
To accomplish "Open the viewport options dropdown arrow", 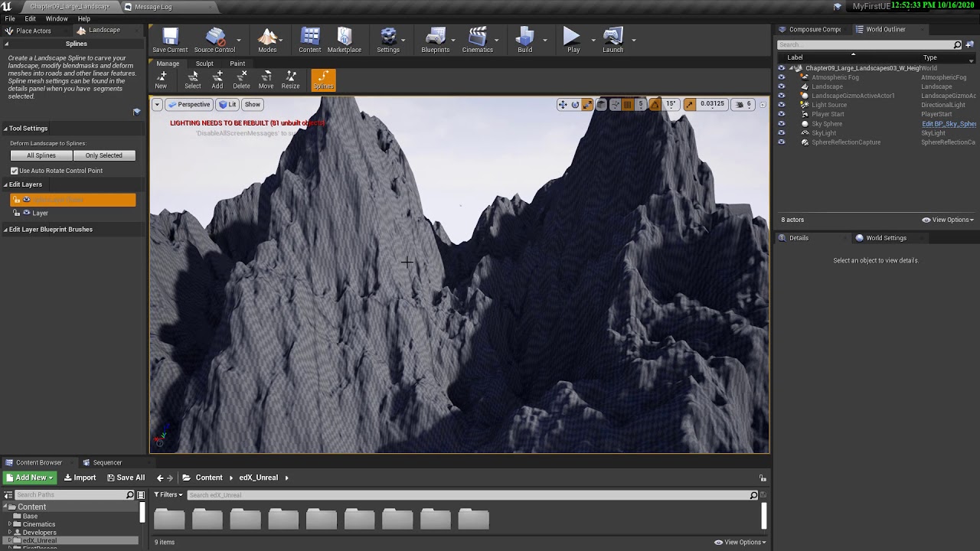I will [157, 105].
